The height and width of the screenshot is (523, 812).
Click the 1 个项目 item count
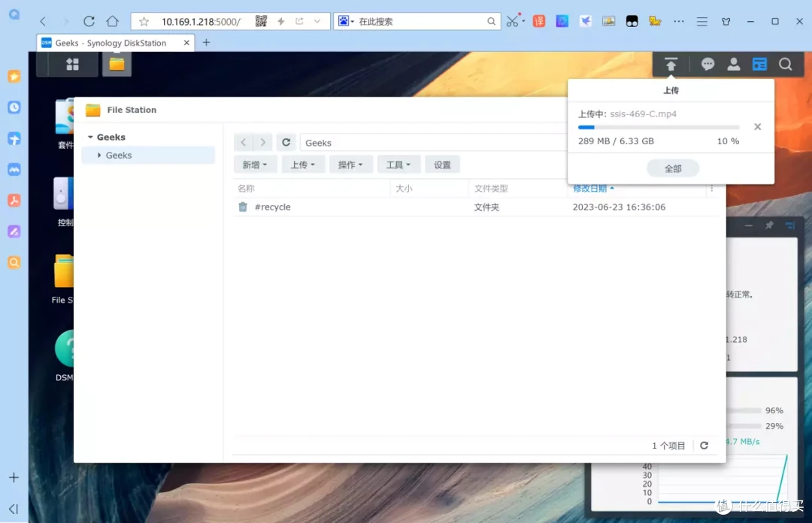(x=668, y=446)
